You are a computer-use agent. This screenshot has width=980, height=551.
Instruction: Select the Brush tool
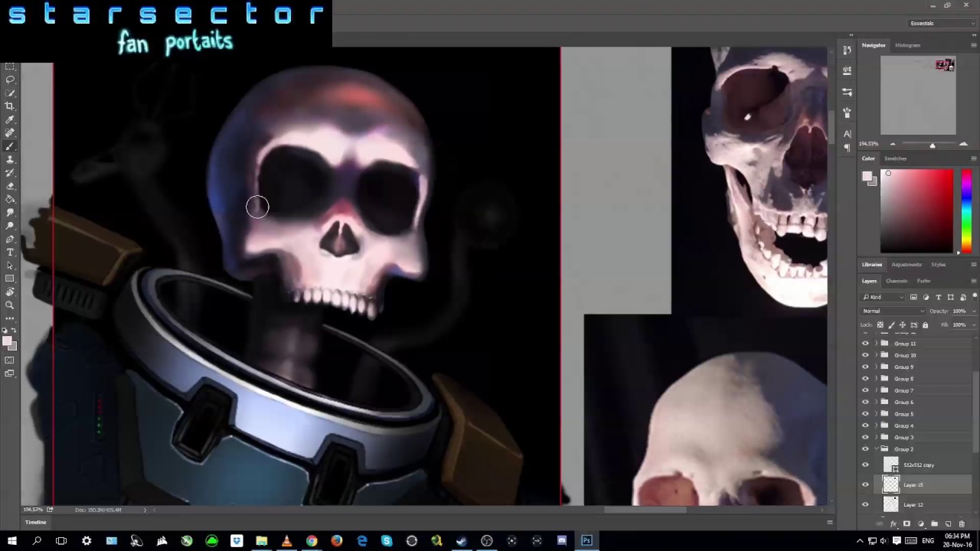[x=10, y=146]
